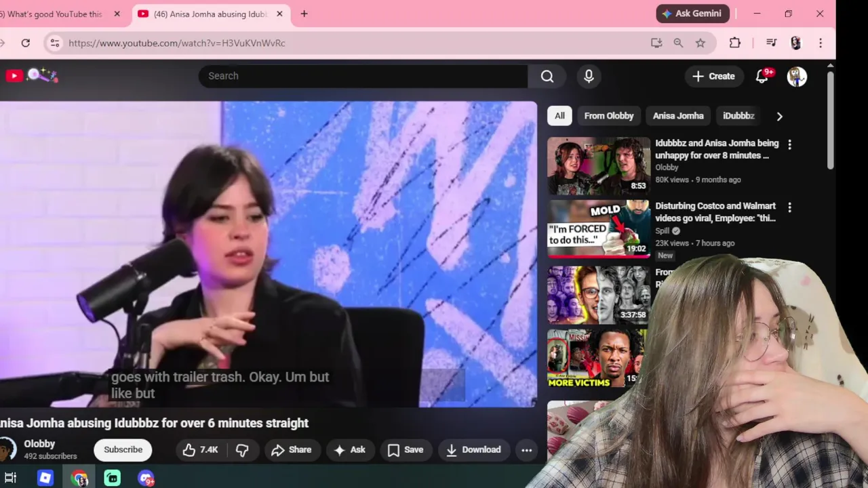The height and width of the screenshot is (488, 868).
Task: Select the 'From Olobby' filter chip
Action: (609, 116)
